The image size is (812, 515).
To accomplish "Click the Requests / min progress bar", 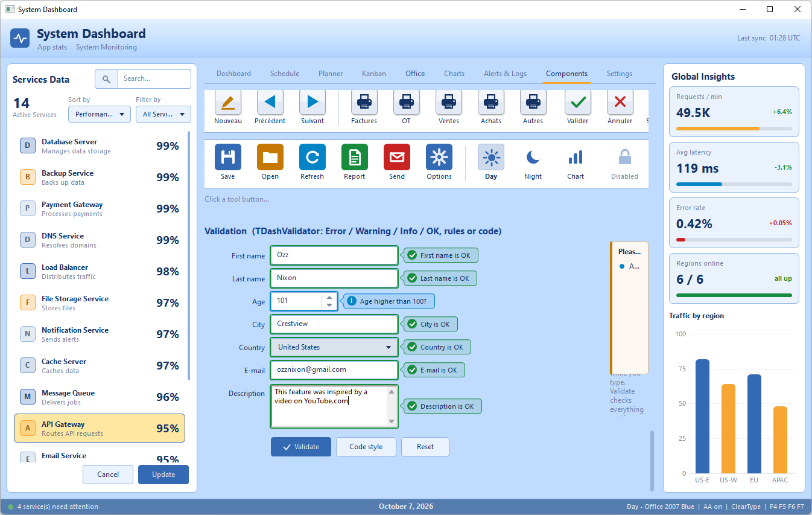I will coord(734,129).
